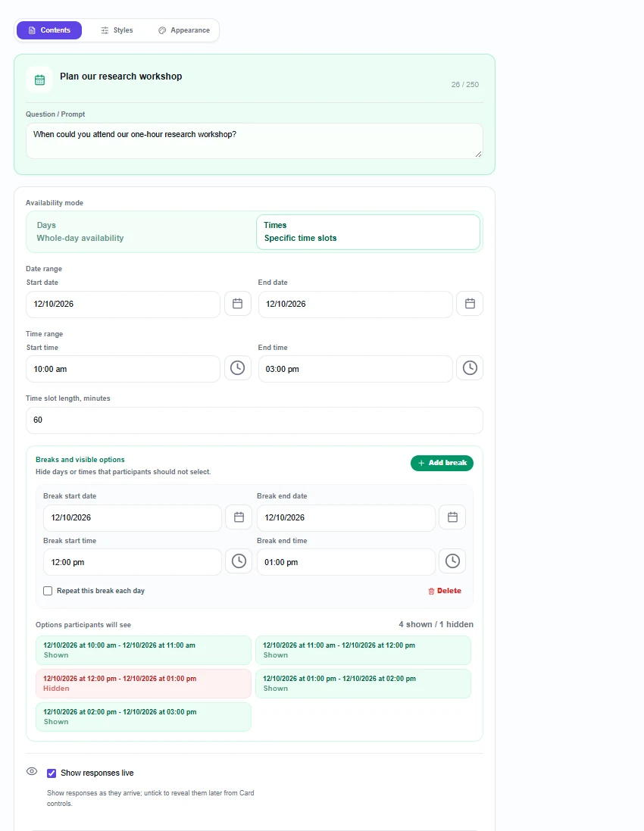Click the Add break button
Image resolution: width=644 pixels, height=831 pixels.
coord(442,463)
